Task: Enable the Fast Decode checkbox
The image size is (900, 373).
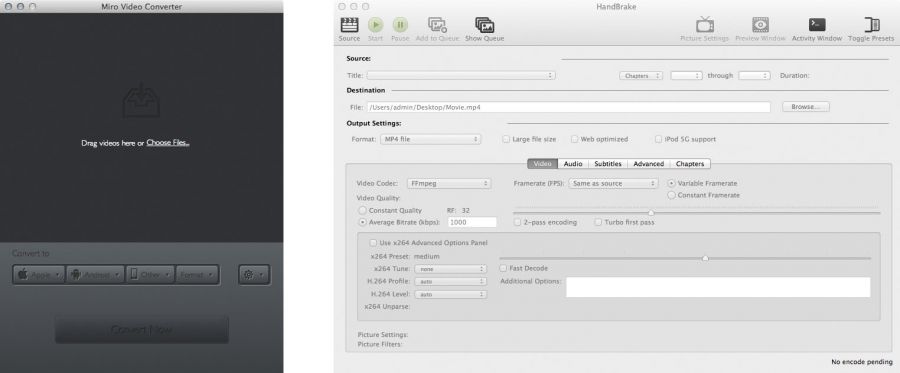Action: click(x=503, y=268)
